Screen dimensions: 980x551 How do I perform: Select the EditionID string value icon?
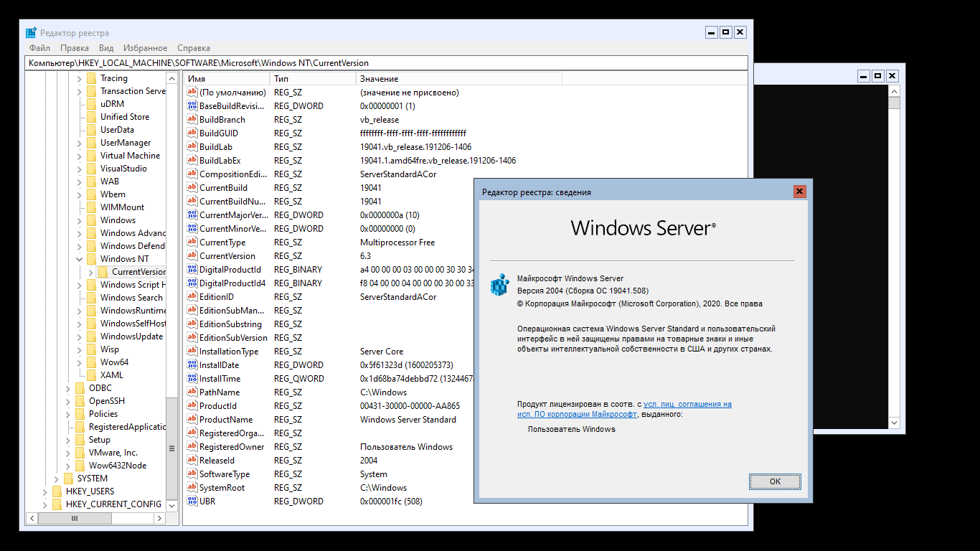(x=192, y=297)
